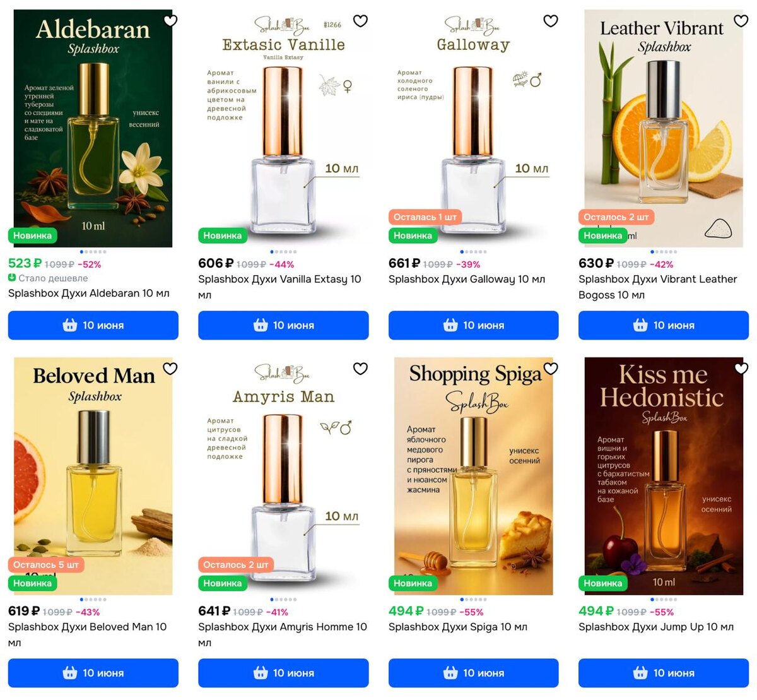
Task: Tap the heart icon on Amyris Man
Action: point(360,369)
